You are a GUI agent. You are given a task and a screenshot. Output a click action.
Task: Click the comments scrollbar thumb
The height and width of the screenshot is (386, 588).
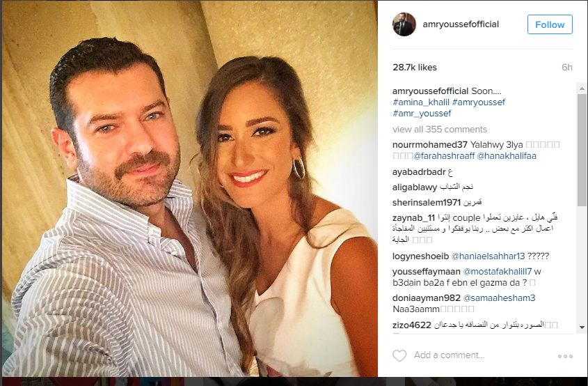(582, 150)
